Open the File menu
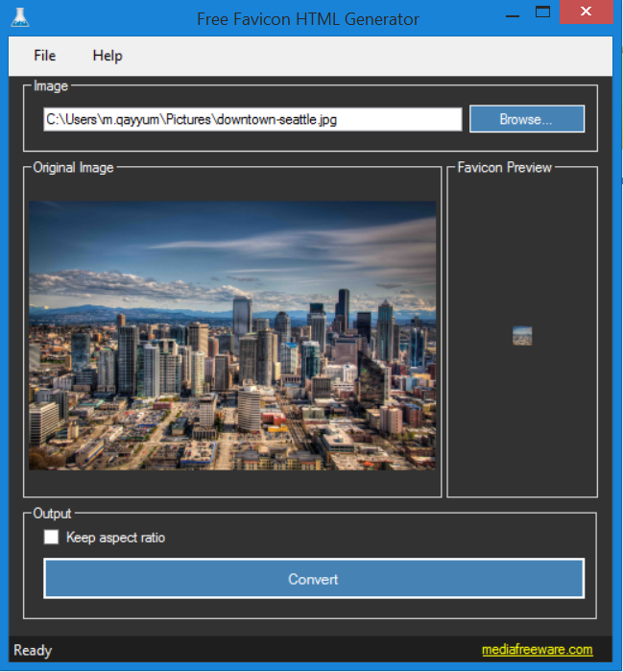Image resolution: width=623 pixels, height=672 pixels. click(44, 56)
